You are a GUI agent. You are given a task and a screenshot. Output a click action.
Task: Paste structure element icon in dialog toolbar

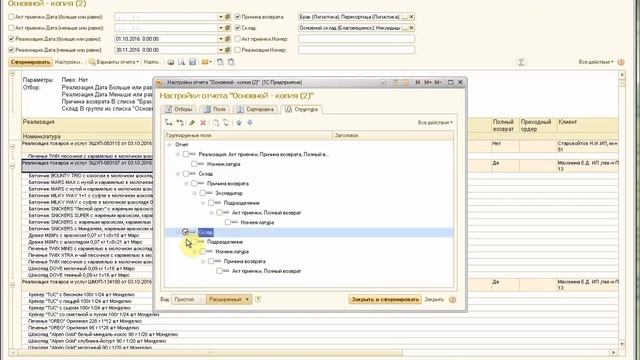click(226, 122)
